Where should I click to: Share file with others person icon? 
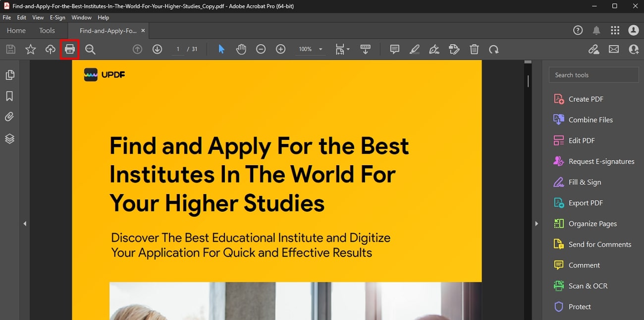[x=634, y=49]
